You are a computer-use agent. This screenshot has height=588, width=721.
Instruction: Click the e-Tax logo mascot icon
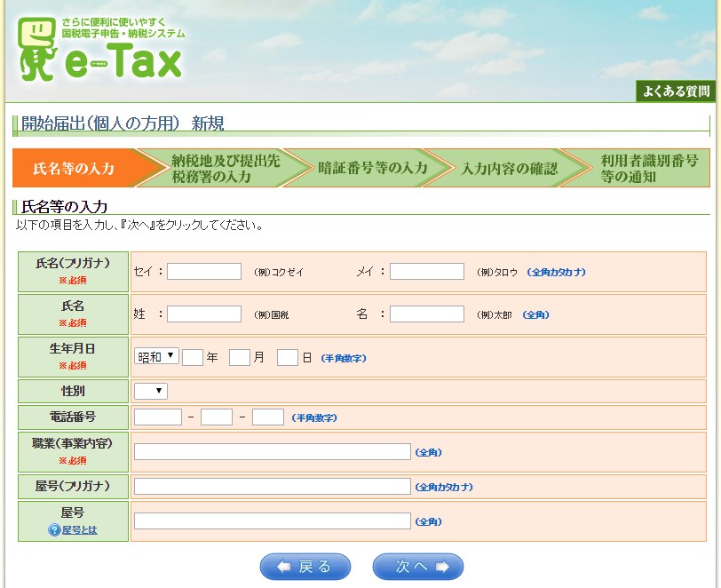(36, 49)
